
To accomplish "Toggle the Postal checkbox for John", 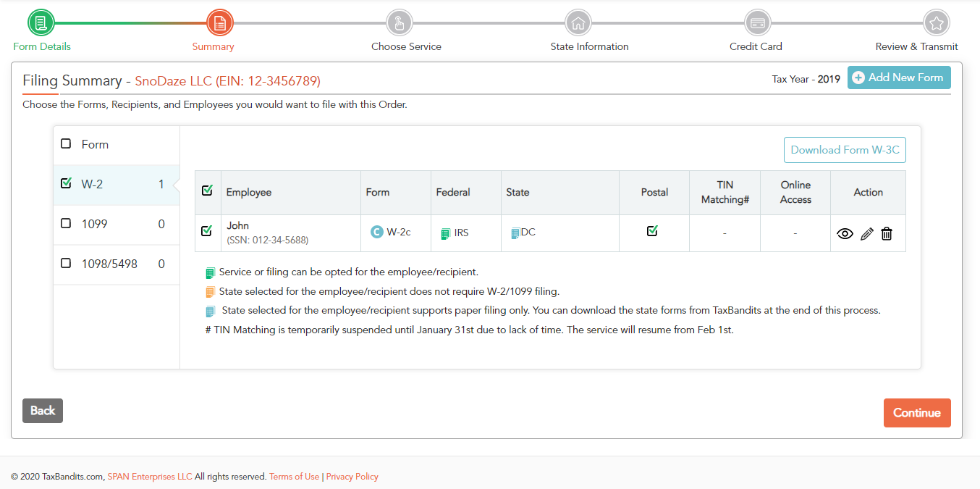I will tap(652, 230).
